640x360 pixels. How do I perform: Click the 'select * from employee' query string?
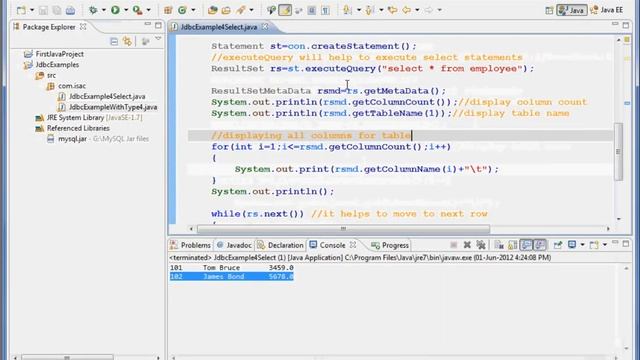[452, 69]
